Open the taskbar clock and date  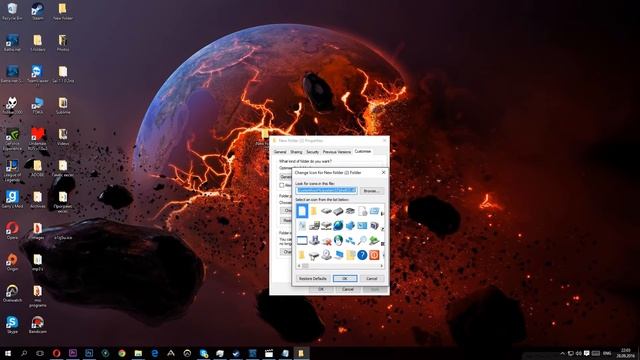625,353
